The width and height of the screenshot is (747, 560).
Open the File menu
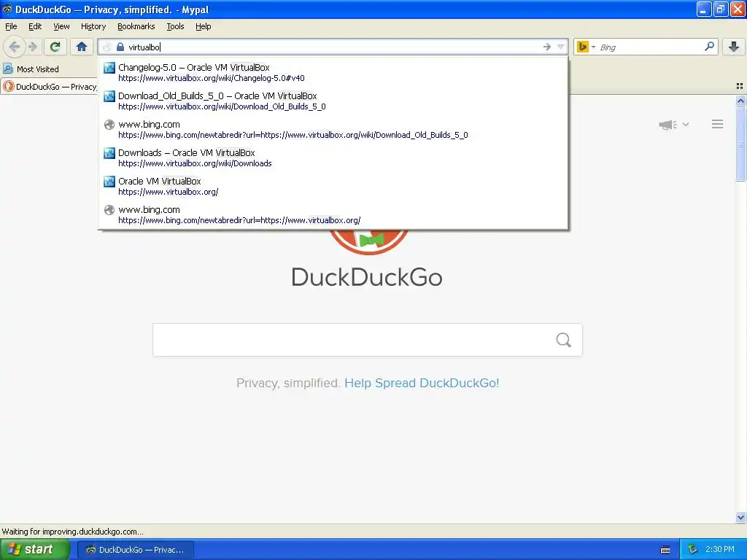pos(11,26)
